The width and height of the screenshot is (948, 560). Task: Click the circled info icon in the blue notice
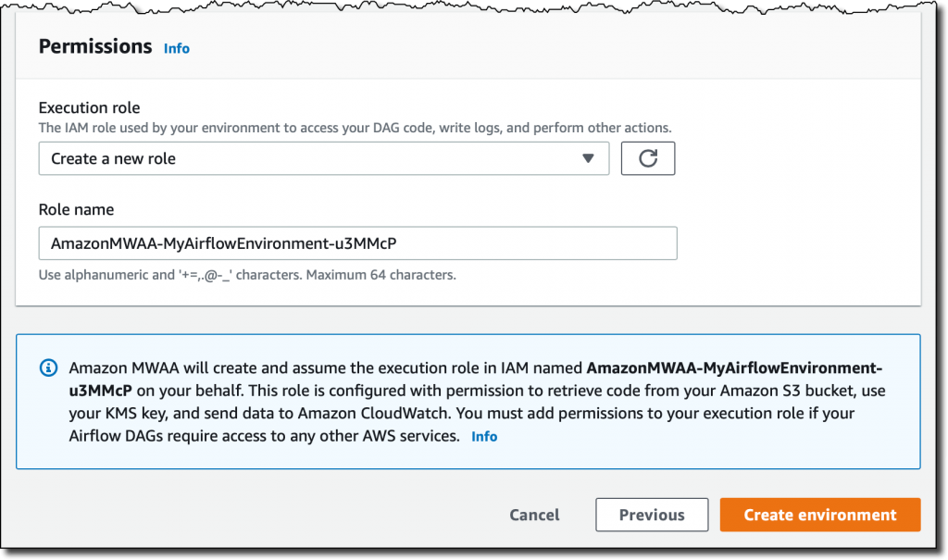coord(48,367)
